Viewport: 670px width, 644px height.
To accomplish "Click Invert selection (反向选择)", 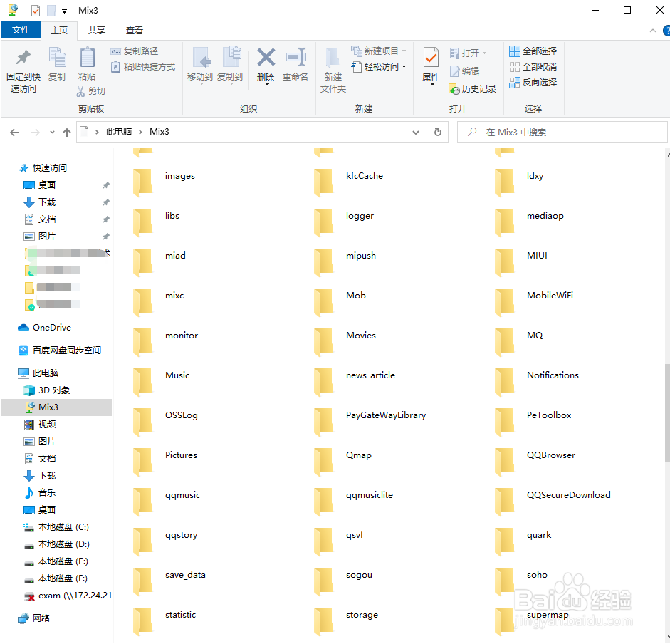I will click(533, 82).
